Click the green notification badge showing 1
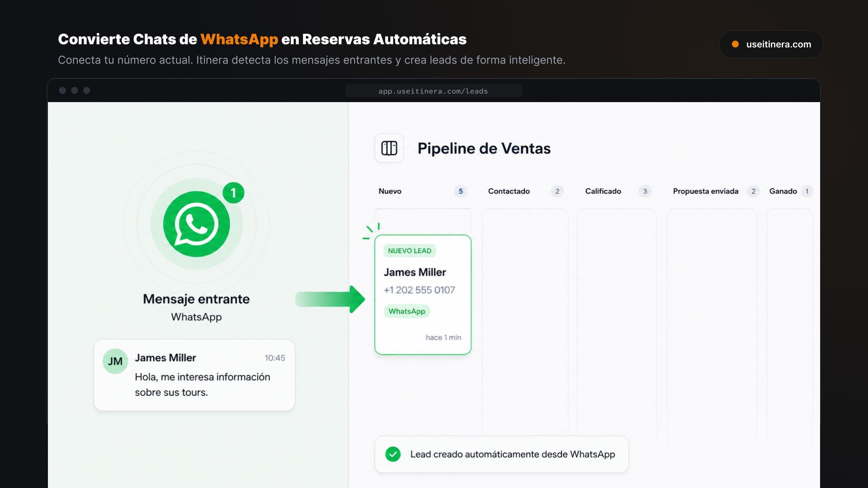The height and width of the screenshot is (488, 868). click(233, 193)
